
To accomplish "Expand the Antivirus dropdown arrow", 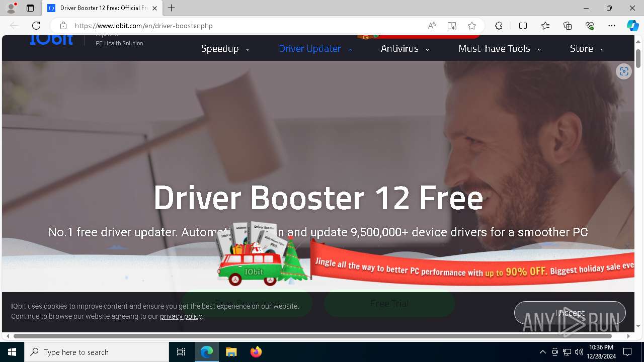I will (x=427, y=49).
